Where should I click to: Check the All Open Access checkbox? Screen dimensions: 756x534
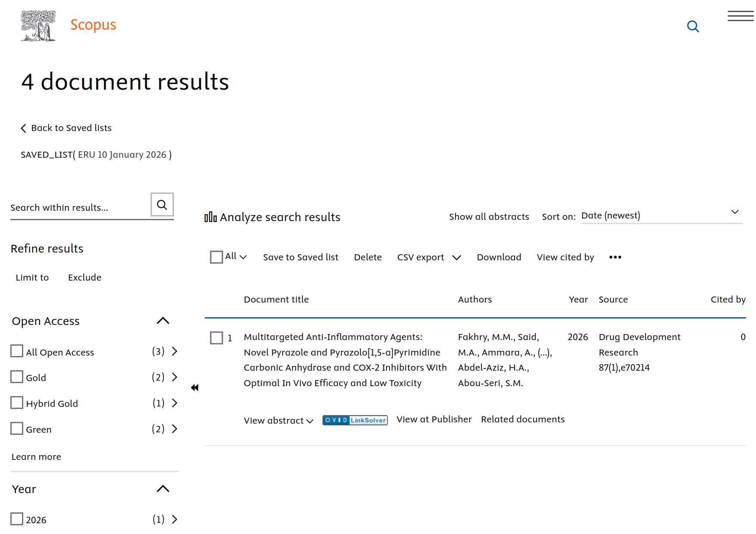click(x=17, y=351)
